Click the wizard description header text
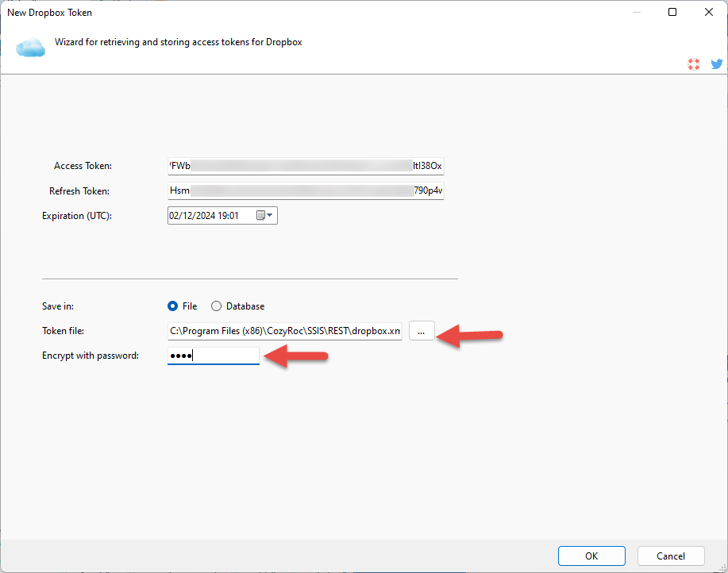Image resolution: width=728 pixels, height=573 pixels. (179, 42)
